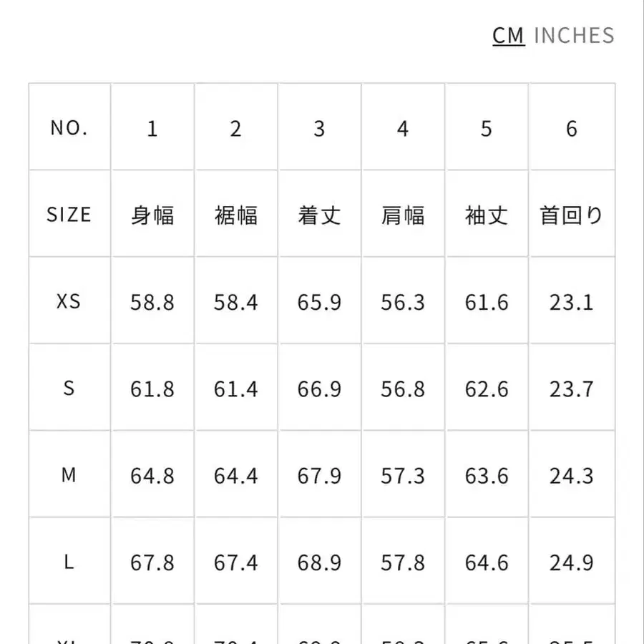Select the XS size row label

[x=69, y=301]
